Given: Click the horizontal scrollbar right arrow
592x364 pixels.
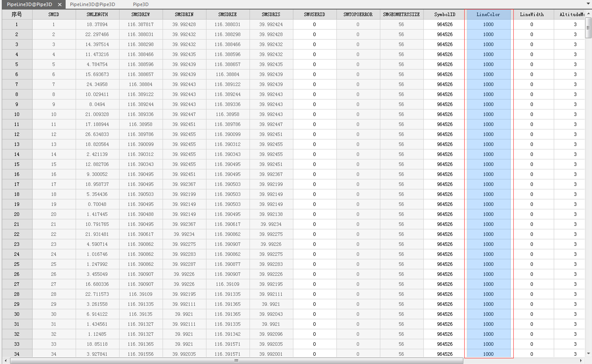Looking at the screenshot, I should click(x=581, y=361).
